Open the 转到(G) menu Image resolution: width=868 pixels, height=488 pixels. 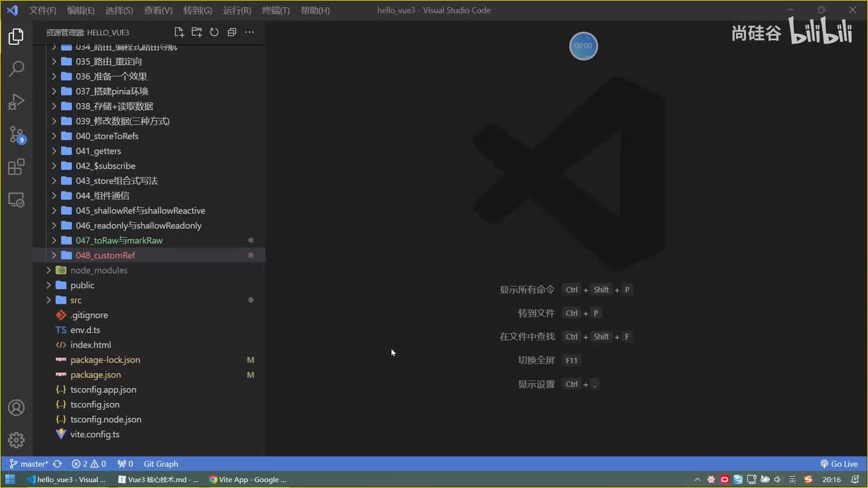click(x=197, y=10)
